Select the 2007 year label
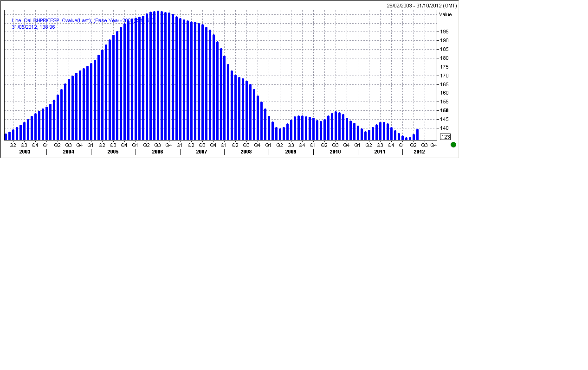 click(x=202, y=152)
